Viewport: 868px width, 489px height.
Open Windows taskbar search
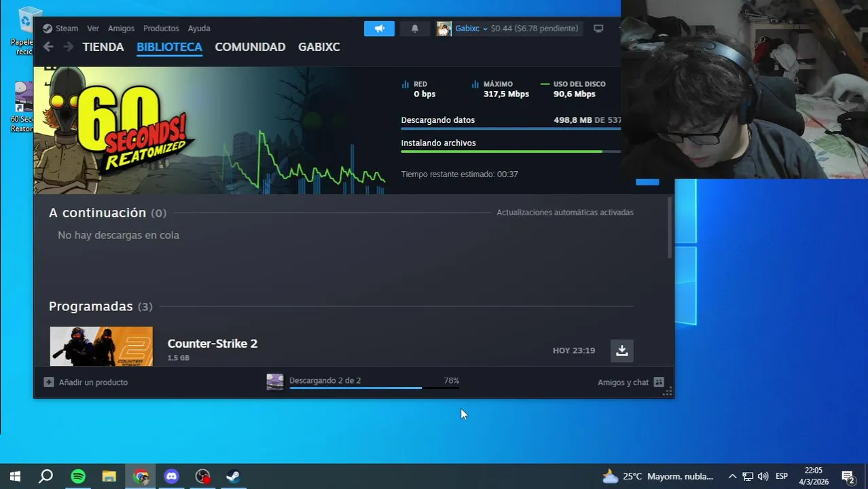pyautogui.click(x=46, y=476)
